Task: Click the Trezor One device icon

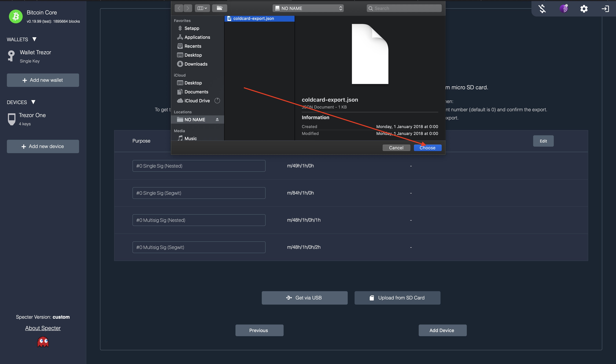Action: (12, 119)
